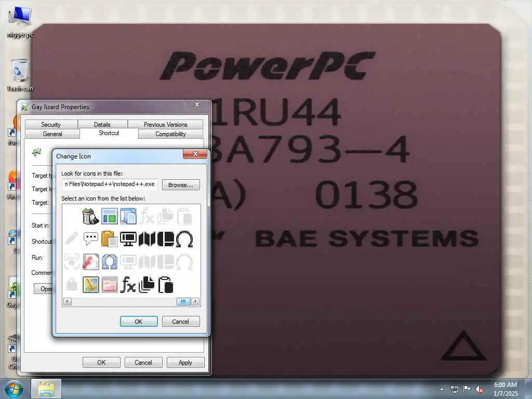The image size is (532, 399).
Task: Select the Shortcut tab
Action: [x=109, y=133]
